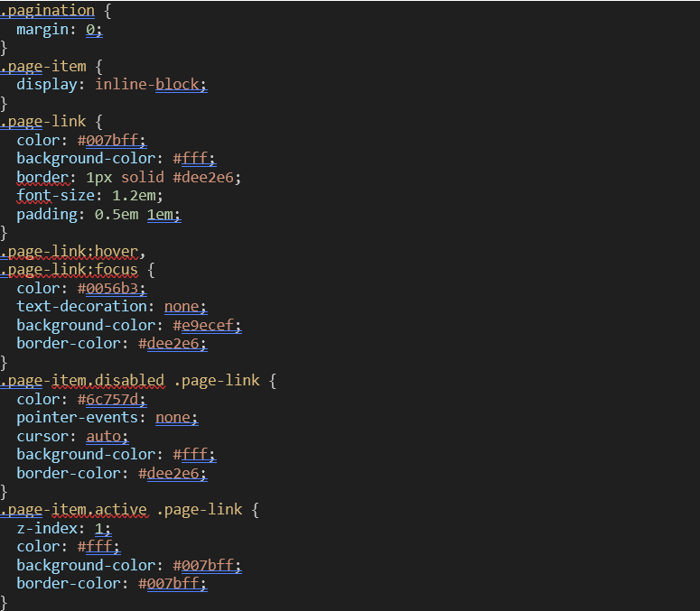Click the .page-link:focus selector

point(70,270)
